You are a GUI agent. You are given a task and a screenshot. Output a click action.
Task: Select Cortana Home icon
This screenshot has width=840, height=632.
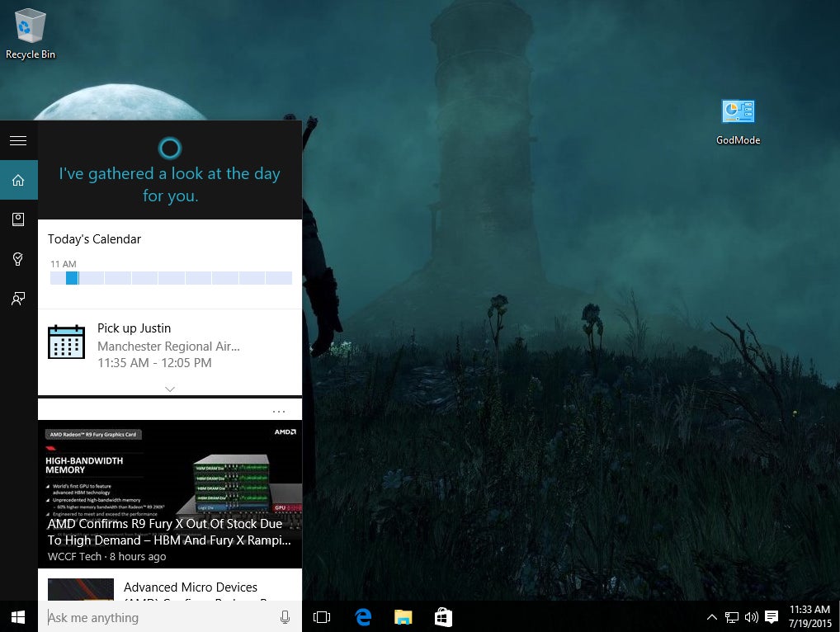point(18,180)
